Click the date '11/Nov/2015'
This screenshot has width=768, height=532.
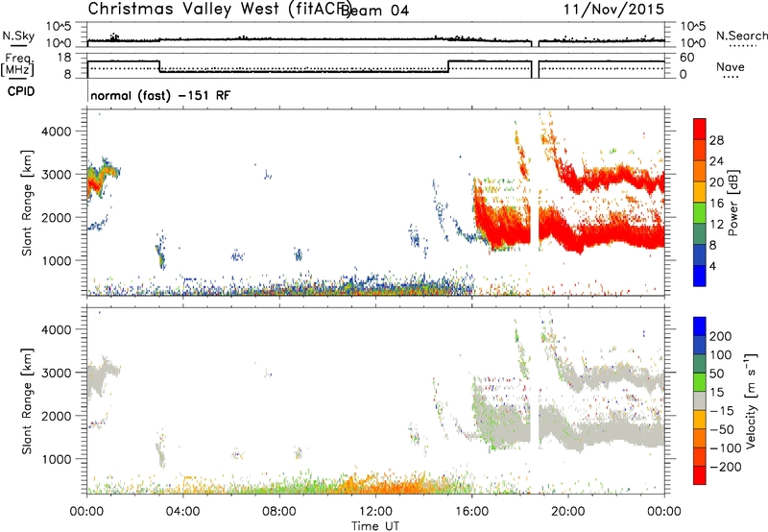click(613, 9)
